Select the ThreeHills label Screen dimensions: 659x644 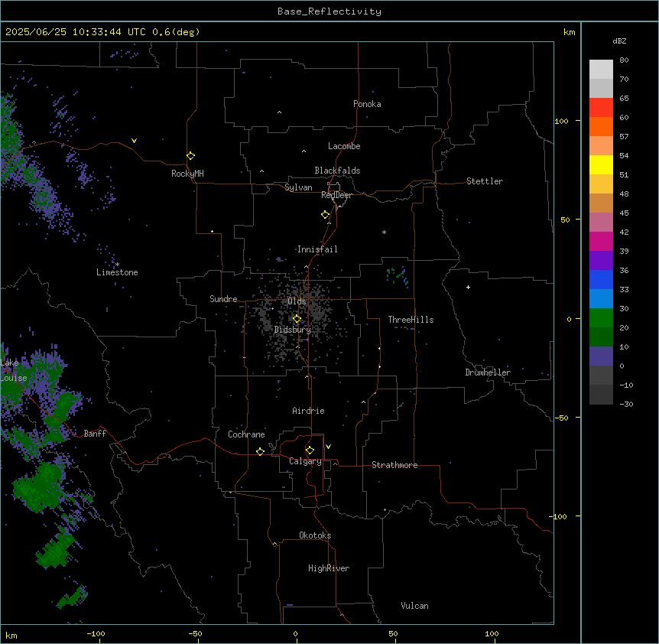pos(411,320)
